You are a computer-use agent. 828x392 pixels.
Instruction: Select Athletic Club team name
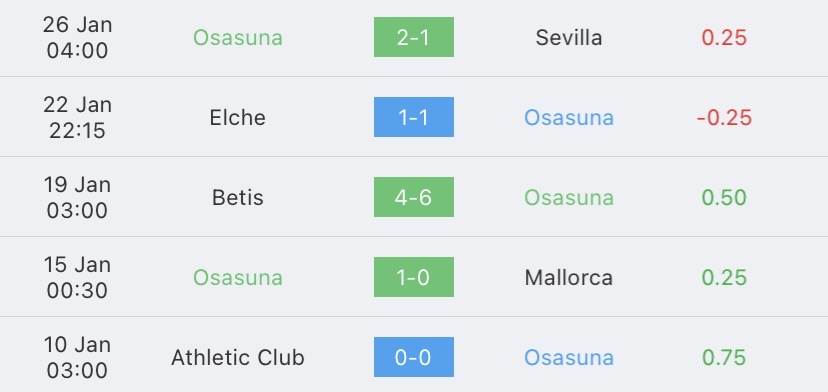[238, 358]
